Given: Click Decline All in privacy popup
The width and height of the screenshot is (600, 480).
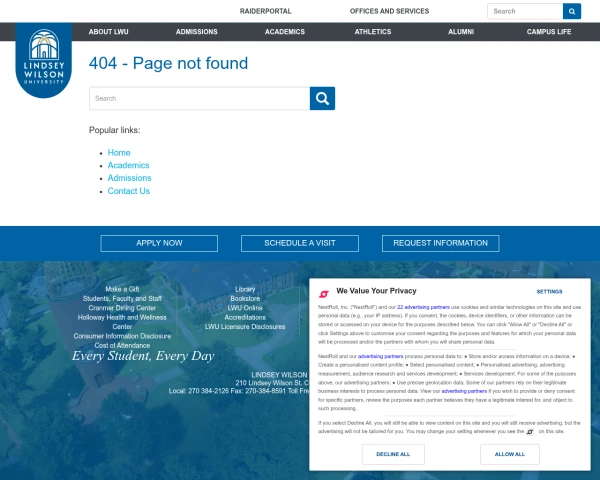Looking at the screenshot, I should coord(393,454).
